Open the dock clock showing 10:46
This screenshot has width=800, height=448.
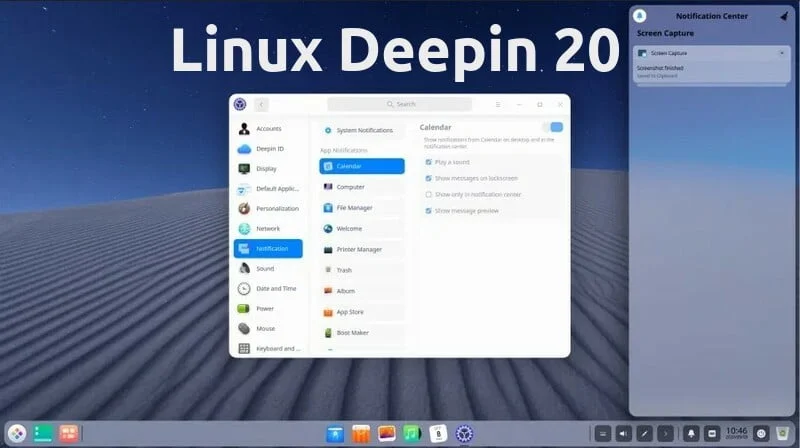pos(736,433)
